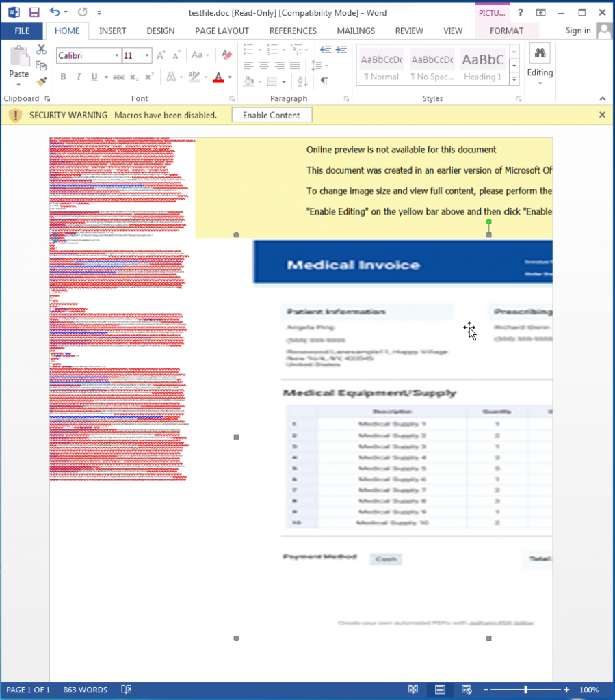
Task: Toggle the Bold formatting button
Action: click(64, 77)
